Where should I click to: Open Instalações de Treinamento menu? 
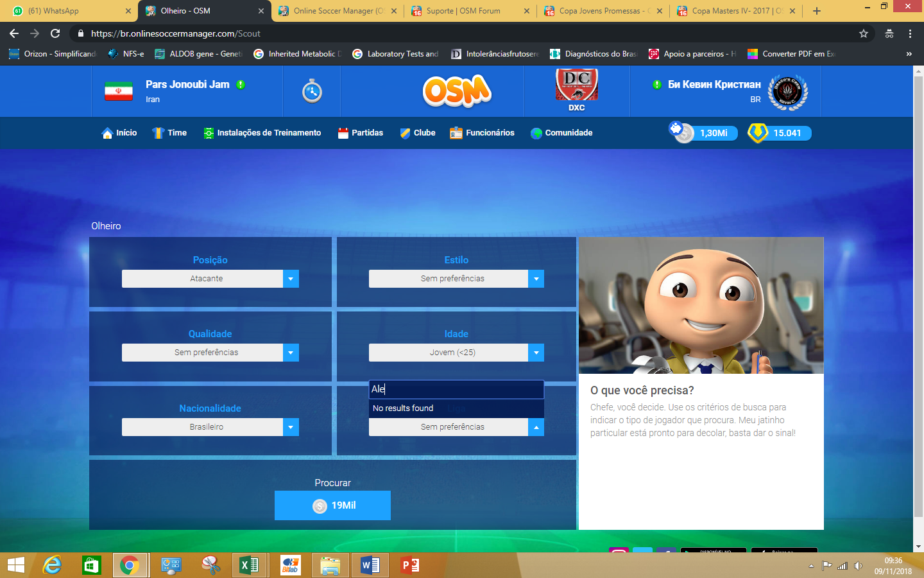click(x=262, y=133)
